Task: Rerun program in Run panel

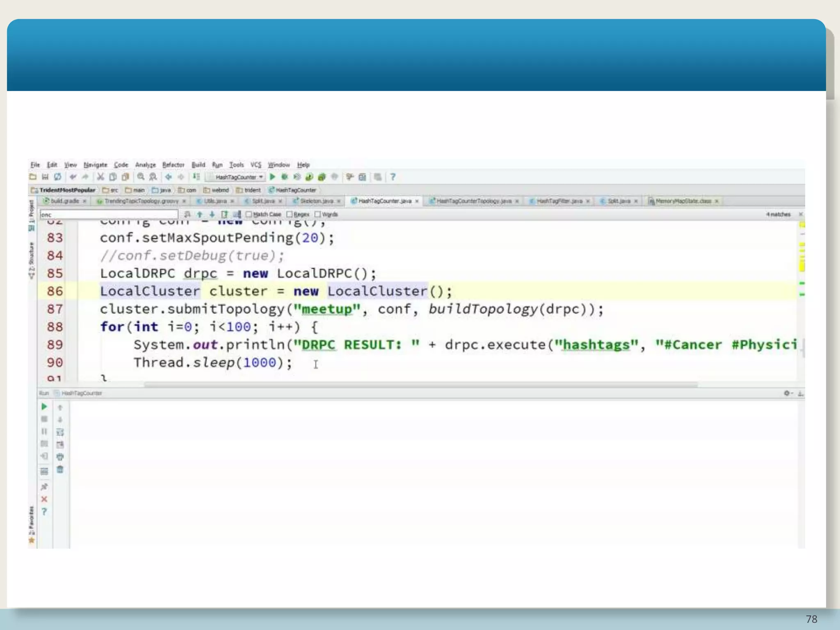Action: pos(44,406)
